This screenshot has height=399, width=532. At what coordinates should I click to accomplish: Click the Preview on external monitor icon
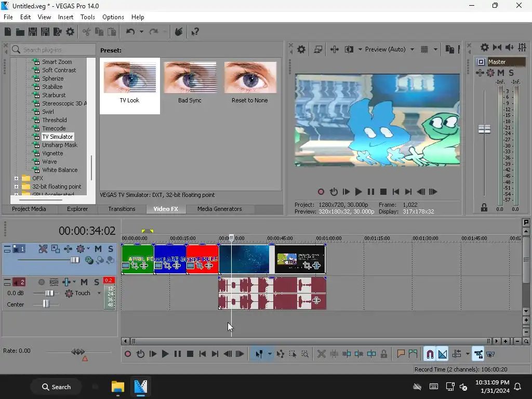318,49
